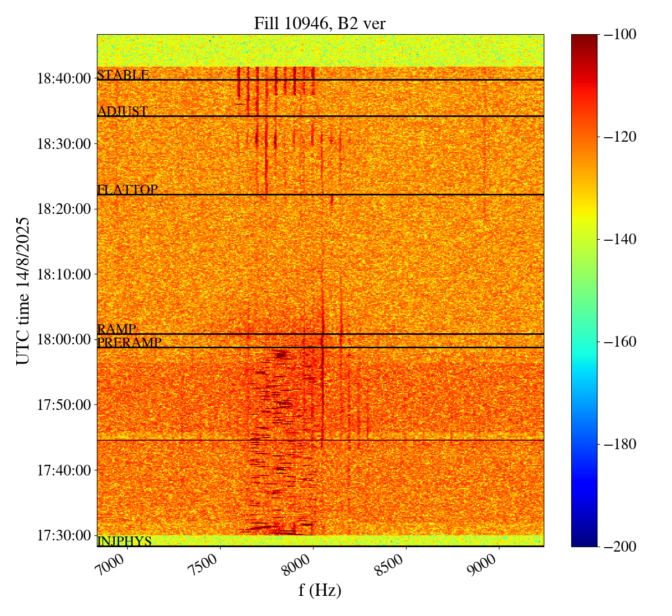Click the FLATTOP marker label
Screen dimensions: 672x616
point(128,190)
